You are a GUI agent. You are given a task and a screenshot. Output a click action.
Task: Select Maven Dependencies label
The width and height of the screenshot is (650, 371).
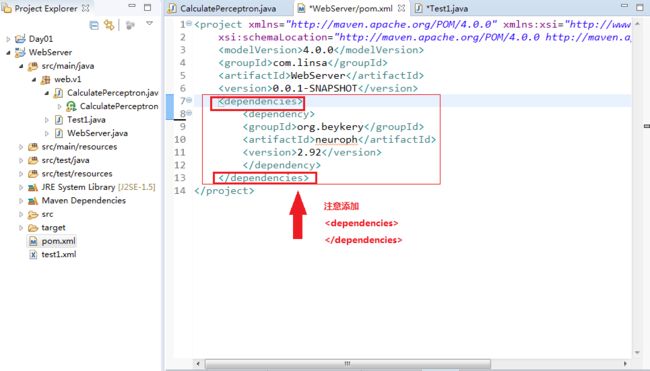click(84, 201)
